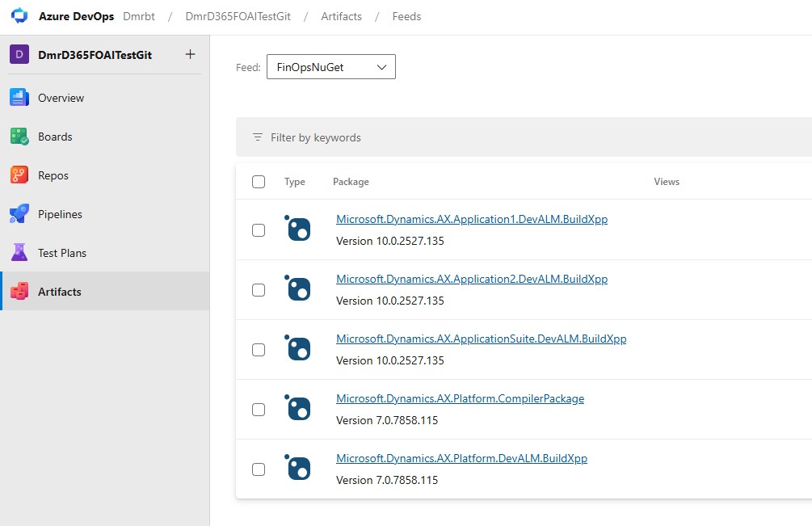Open the Test Plans flask icon

pos(19,253)
